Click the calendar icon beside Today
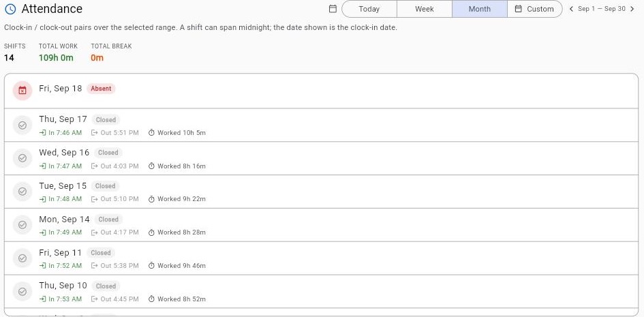 tap(333, 9)
